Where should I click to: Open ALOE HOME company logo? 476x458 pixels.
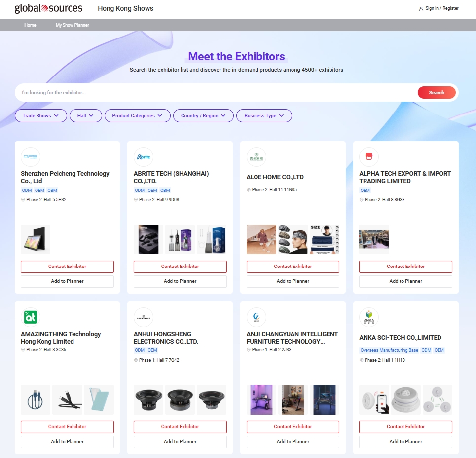click(256, 157)
